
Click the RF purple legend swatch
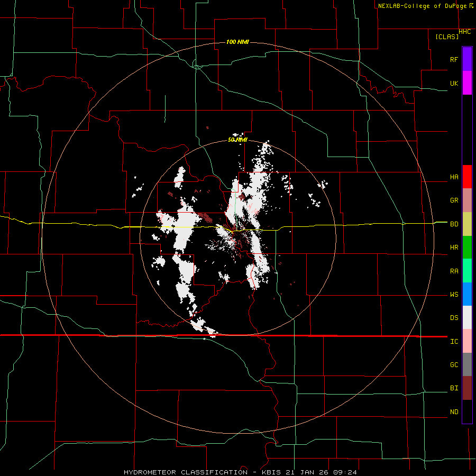[x=467, y=59]
